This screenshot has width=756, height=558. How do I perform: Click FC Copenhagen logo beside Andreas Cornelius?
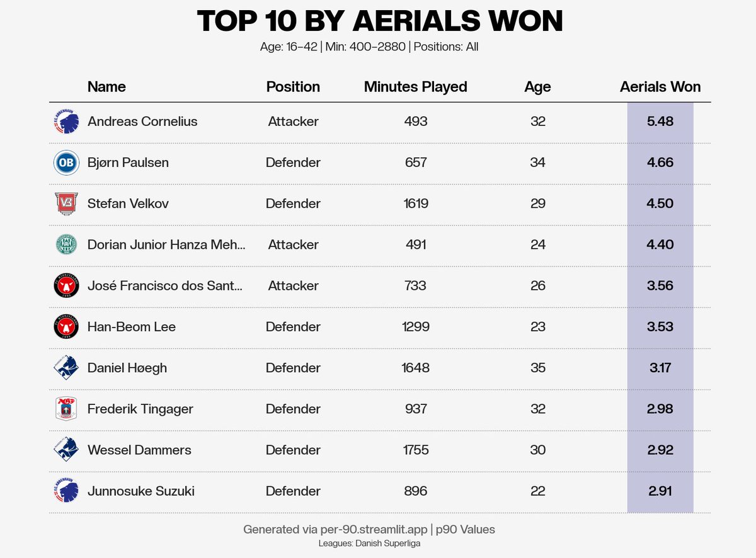[66, 122]
